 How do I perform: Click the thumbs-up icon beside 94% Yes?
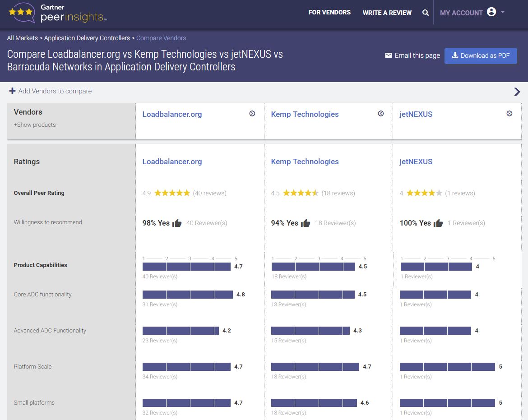(306, 223)
